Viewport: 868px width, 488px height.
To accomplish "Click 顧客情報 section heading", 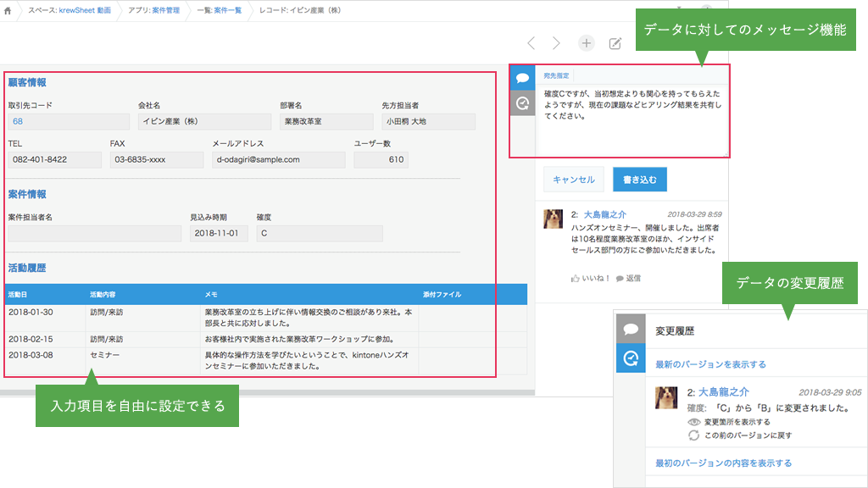I will click(x=27, y=82).
